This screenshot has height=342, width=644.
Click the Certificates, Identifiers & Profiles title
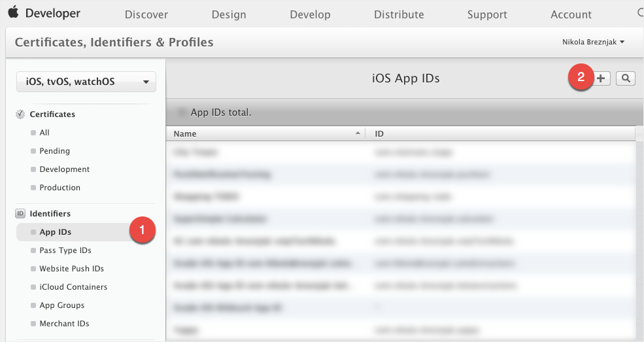coord(114,43)
